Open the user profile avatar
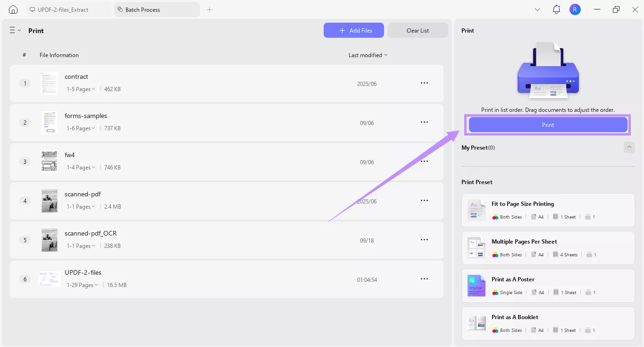The image size is (644, 347). [575, 9]
